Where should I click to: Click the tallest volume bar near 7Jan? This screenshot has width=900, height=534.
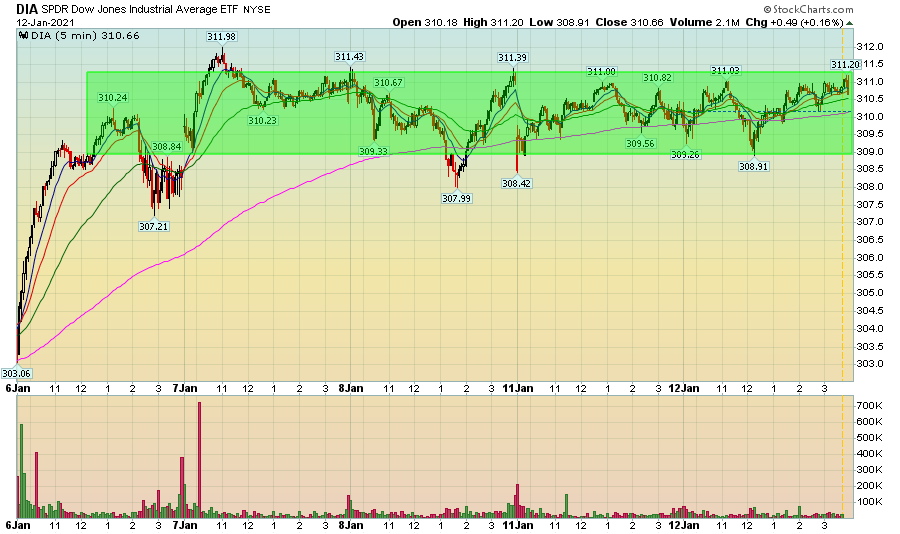tap(199, 460)
